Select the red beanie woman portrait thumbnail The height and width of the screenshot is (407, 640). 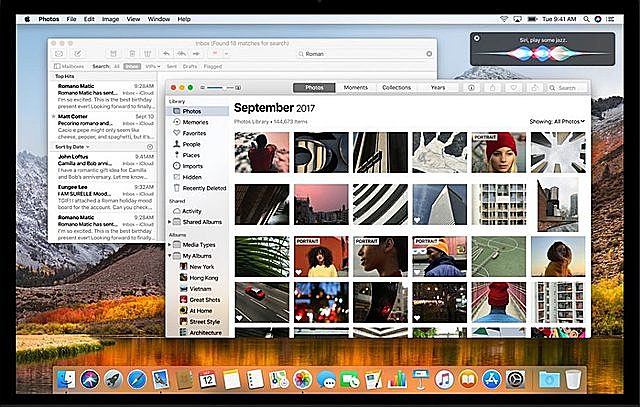pos(499,152)
